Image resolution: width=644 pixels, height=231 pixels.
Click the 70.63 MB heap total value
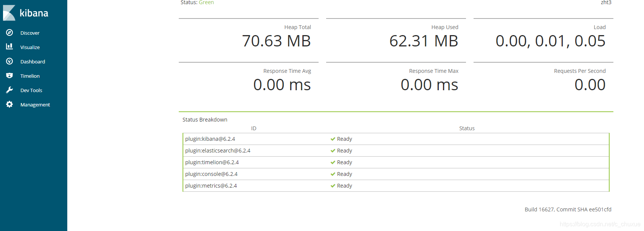(276, 41)
